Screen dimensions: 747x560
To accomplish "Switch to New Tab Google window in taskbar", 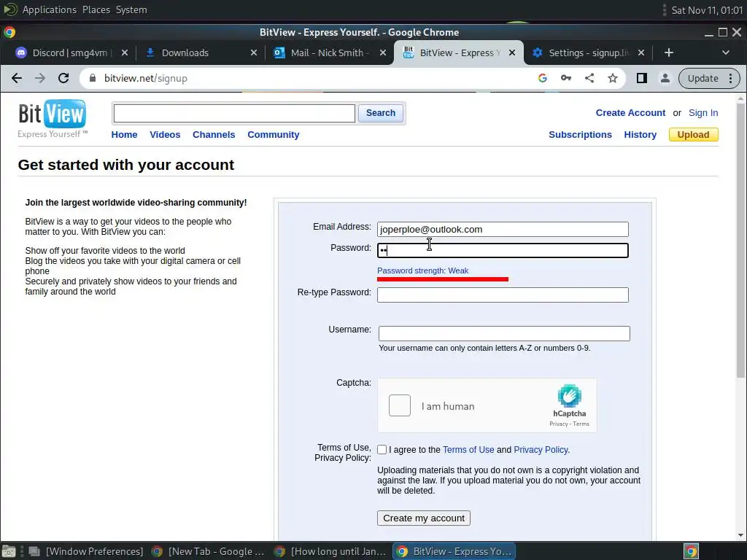I will click(208, 551).
